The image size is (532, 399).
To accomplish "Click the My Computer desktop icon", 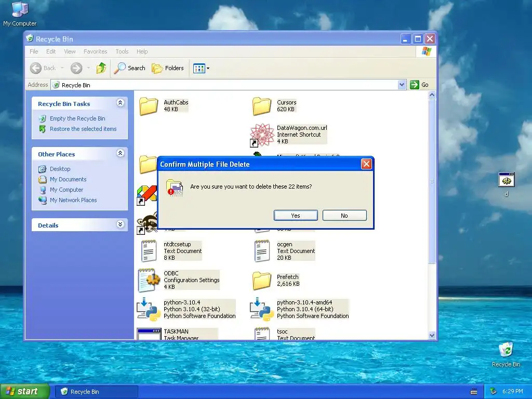I will click(20, 14).
